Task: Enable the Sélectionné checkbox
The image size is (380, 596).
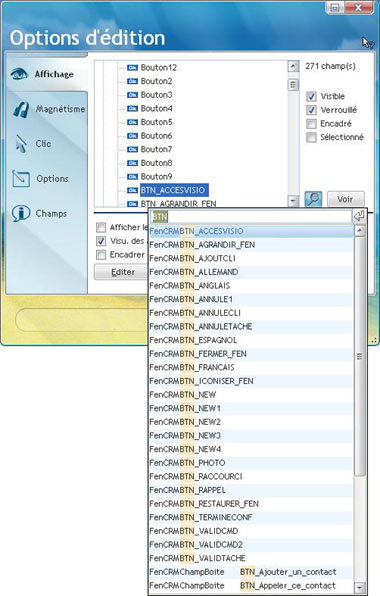Action: pos(311,137)
